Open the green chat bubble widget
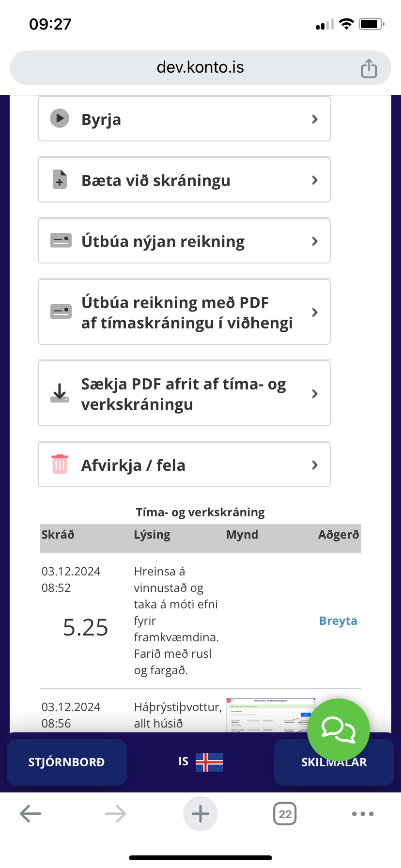401x868 pixels. click(x=339, y=729)
